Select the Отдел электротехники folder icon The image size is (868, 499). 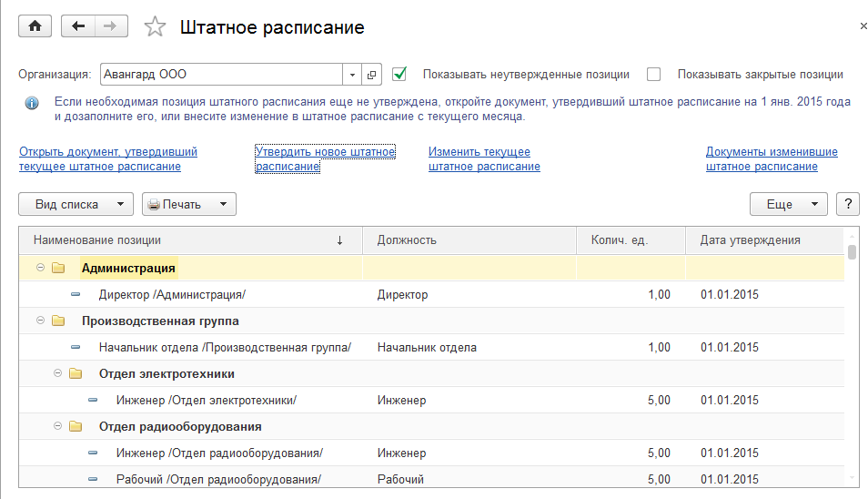(x=76, y=374)
